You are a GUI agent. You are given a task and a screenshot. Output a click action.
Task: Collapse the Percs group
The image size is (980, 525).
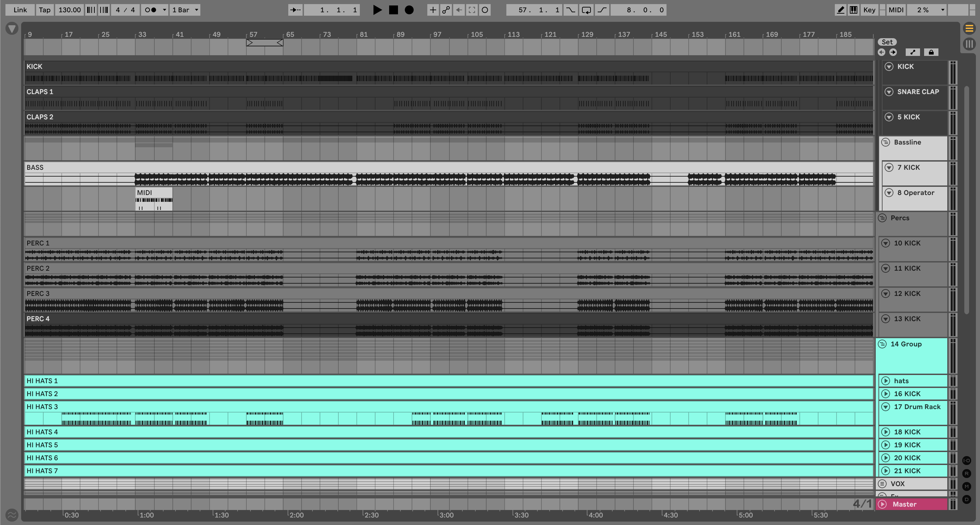[882, 218]
